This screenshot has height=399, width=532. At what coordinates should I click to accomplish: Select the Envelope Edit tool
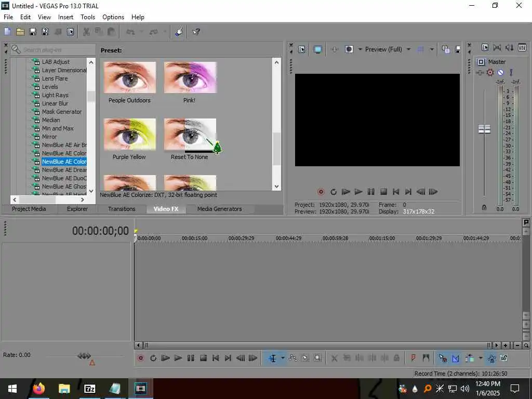[292, 358]
